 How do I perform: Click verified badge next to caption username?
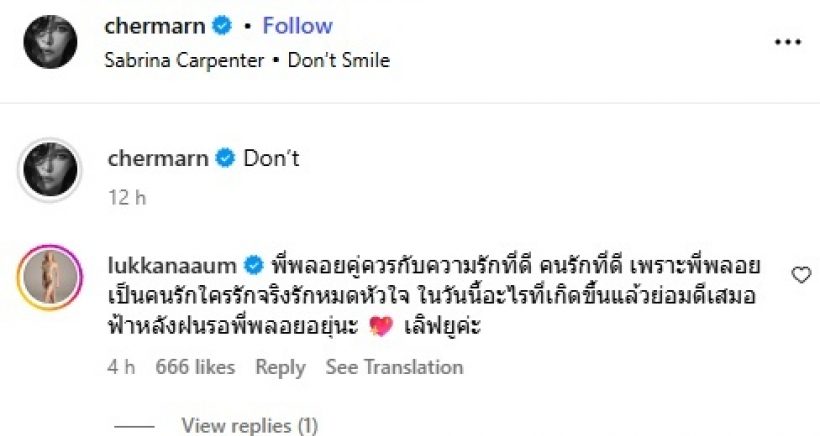click(224, 157)
